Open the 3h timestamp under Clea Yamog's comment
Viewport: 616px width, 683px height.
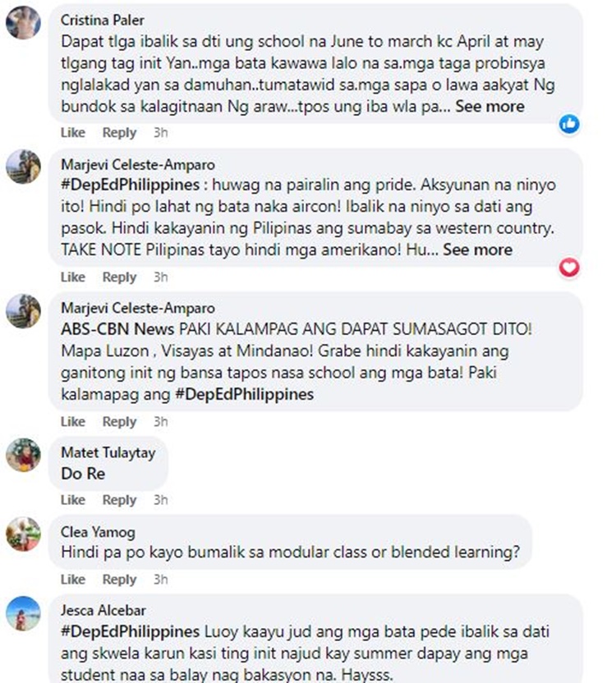coord(160,580)
